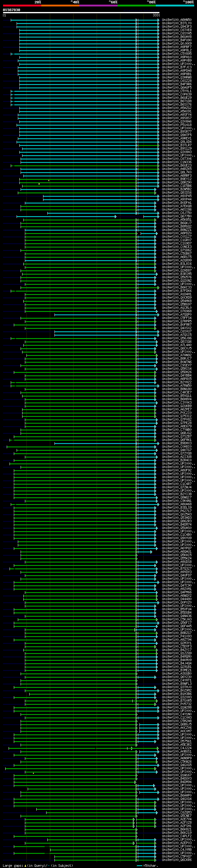197x868 pixels.
Task: Select the UniRef100_C6JT50 label
Action: (x=177, y=213)
